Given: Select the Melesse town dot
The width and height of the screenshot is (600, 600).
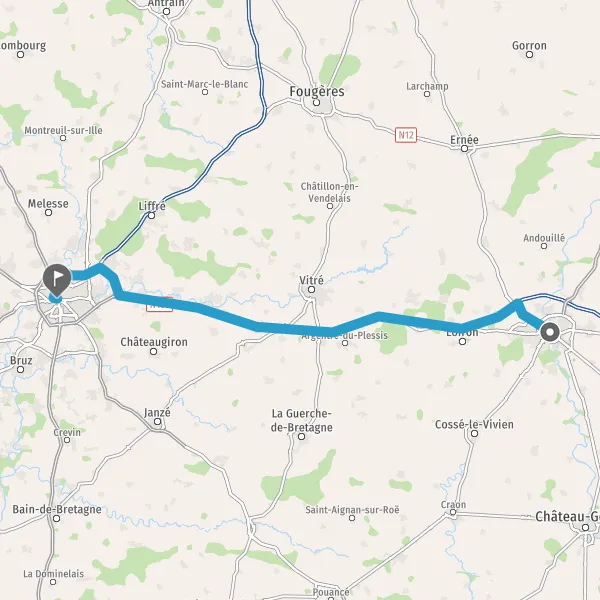Looking at the screenshot, I should click(49, 212).
